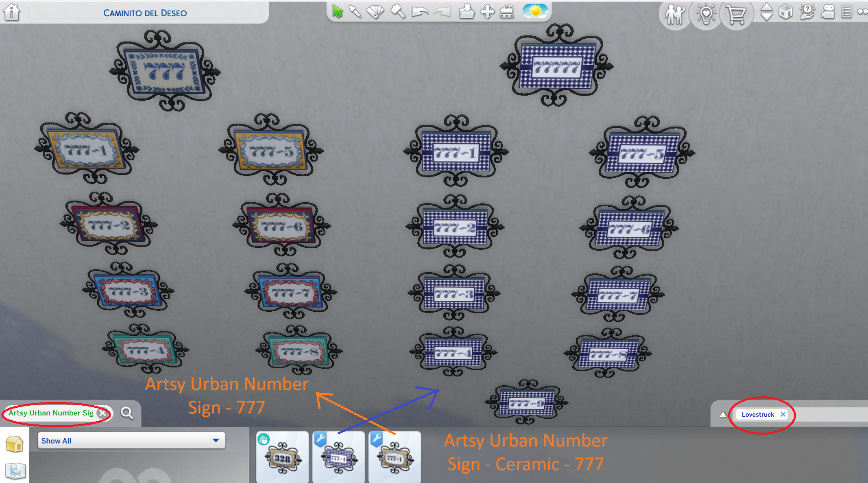
Task: Pick the Eyedropper tool
Action: point(355,11)
